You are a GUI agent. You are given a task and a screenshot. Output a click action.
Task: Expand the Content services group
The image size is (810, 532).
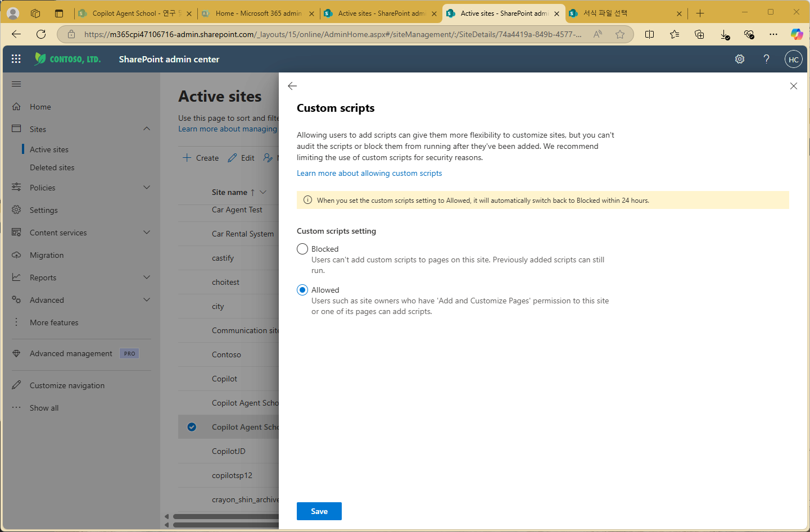point(147,232)
